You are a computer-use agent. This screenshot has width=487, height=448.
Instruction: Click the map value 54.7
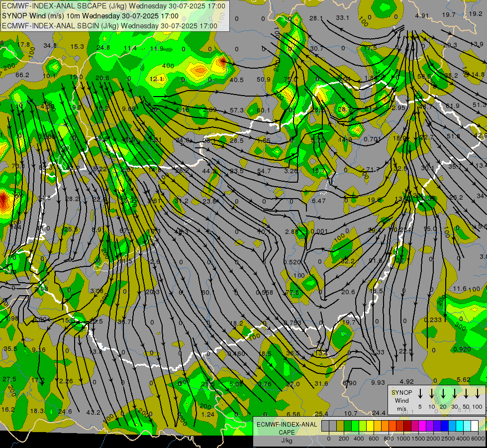pos(264,171)
